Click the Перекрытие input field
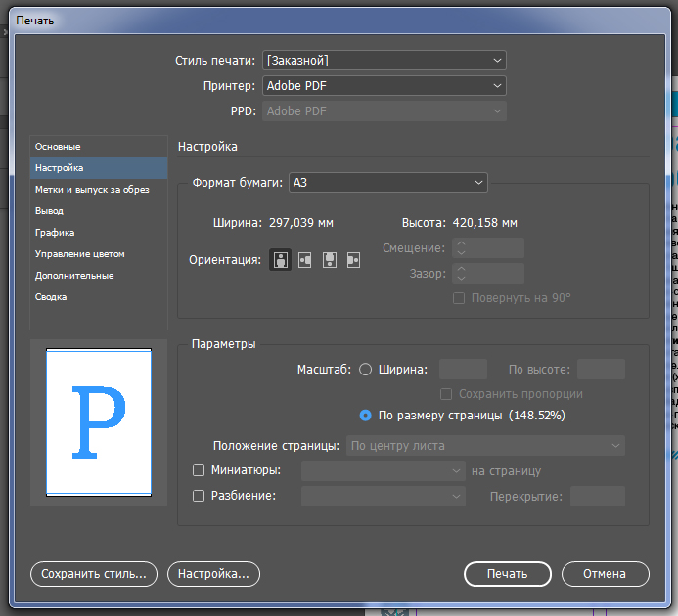Viewport: 678px width, 616px height. [x=598, y=496]
